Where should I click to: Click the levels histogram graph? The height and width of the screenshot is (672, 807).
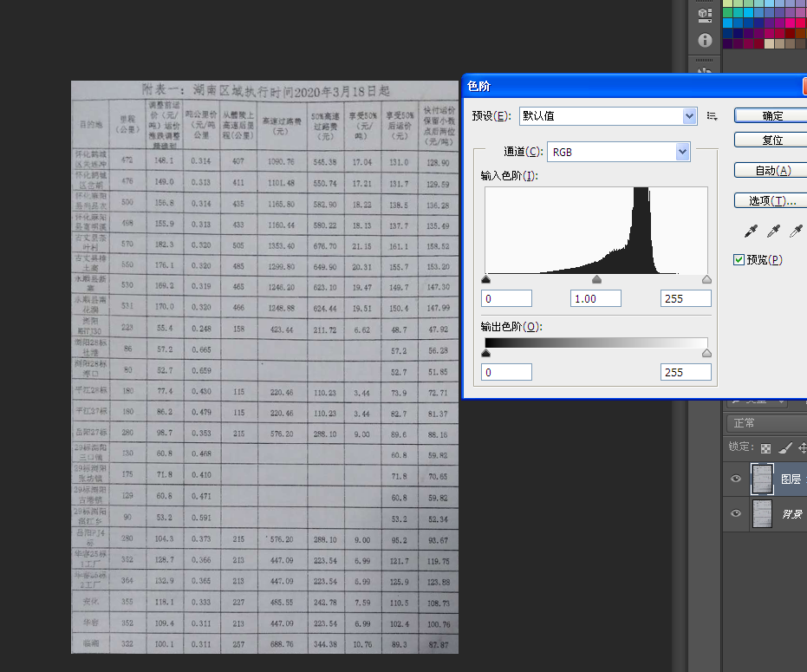[596, 230]
